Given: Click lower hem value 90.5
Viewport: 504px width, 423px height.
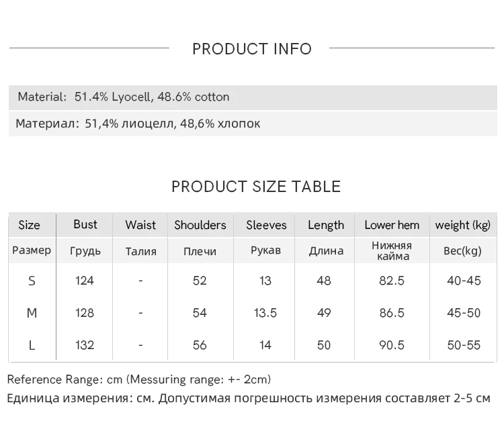Looking at the screenshot, I should click(392, 345).
